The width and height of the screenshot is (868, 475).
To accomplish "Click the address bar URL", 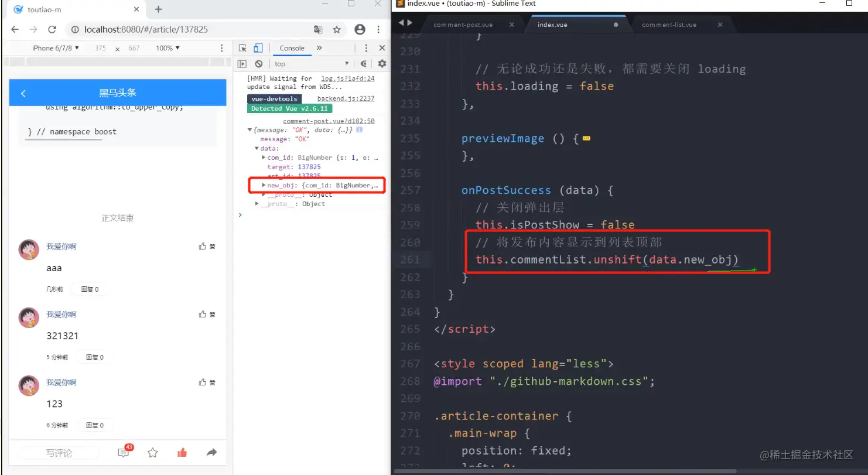I will (x=146, y=29).
